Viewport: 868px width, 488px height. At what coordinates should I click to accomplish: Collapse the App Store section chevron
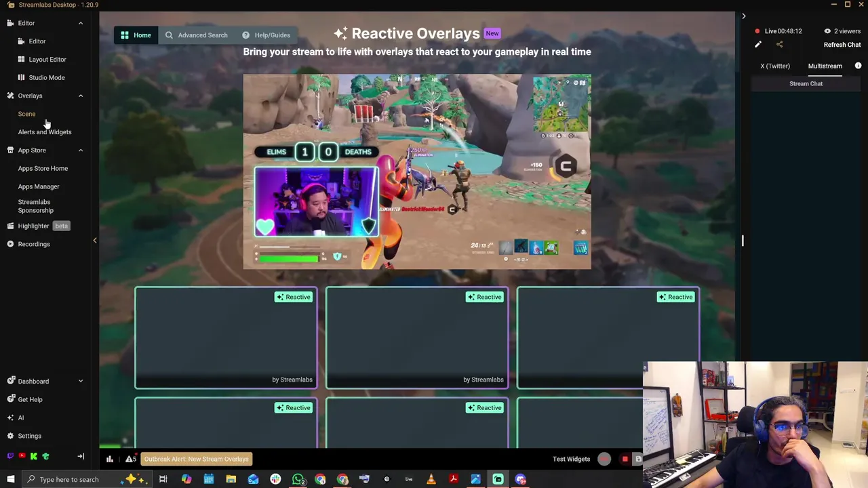coord(81,150)
